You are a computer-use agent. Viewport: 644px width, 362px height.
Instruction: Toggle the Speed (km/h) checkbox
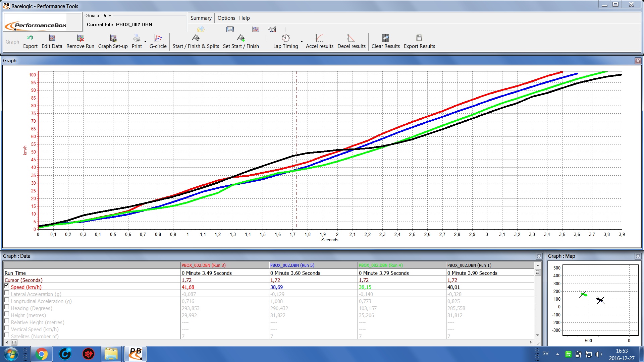[6, 286]
